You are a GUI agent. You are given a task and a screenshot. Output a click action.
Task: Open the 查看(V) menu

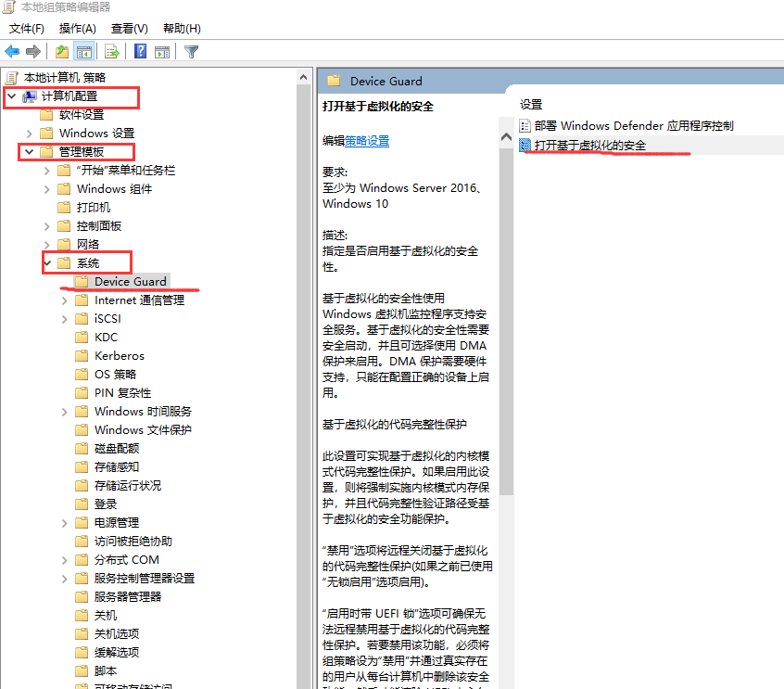tap(127, 28)
